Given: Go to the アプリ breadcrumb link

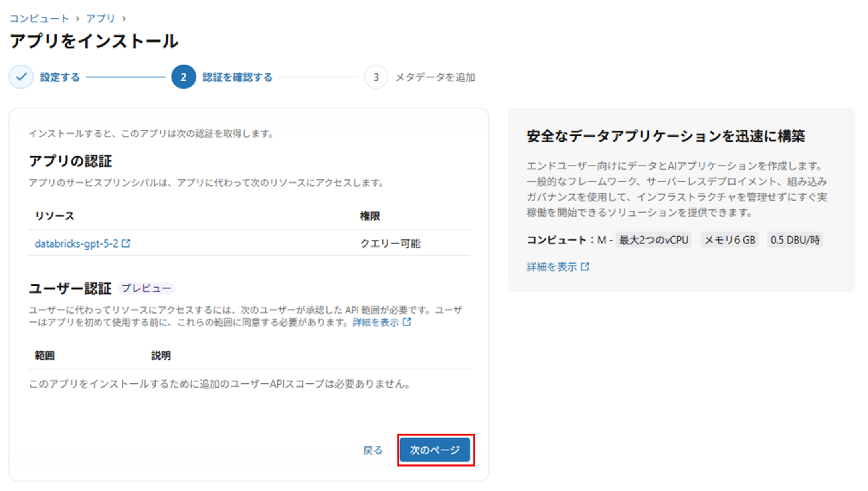Looking at the screenshot, I should (x=100, y=19).
